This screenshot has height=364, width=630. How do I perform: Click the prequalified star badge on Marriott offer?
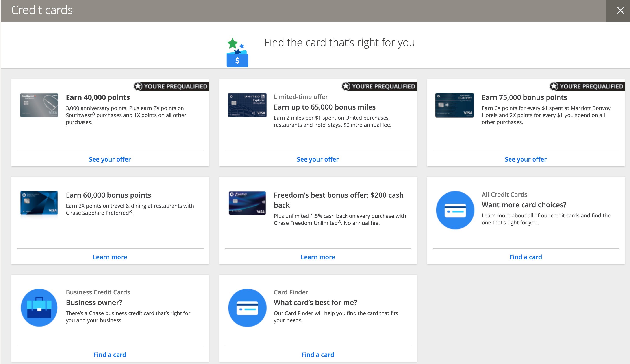pos(587,86)
